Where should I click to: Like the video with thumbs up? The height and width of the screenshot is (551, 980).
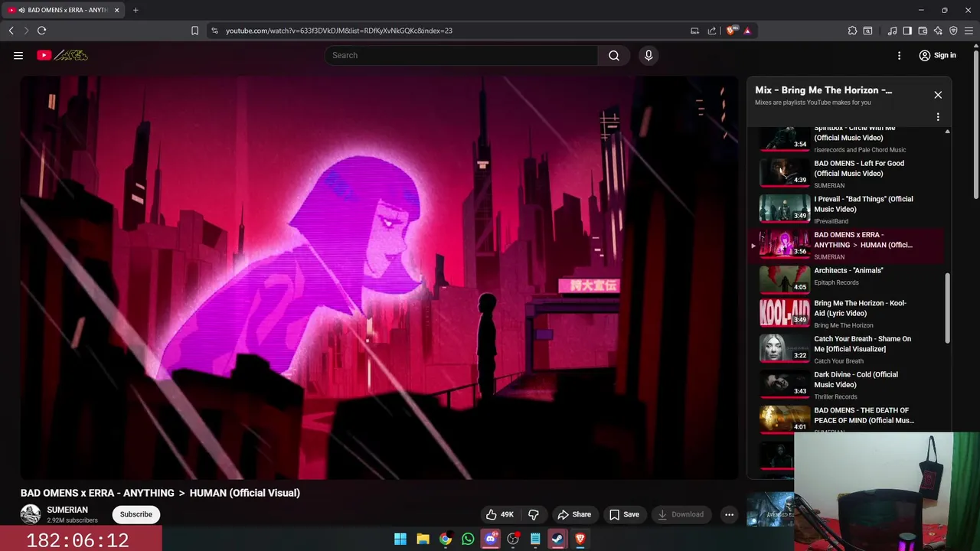(x=500, y=514)
